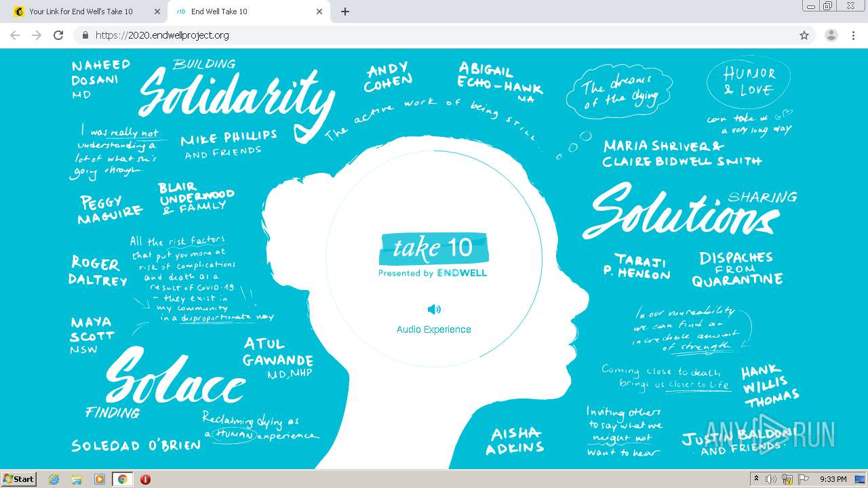Select 'Blair Underwood & Family'
Viewport: 868px width, 488px height.
click(x=197, y=198)
